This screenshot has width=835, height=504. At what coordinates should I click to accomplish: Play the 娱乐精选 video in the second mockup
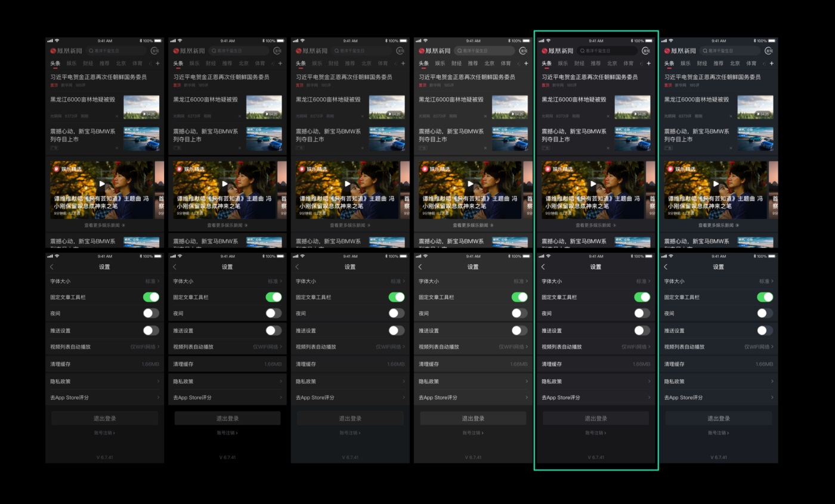click(225, 184)
